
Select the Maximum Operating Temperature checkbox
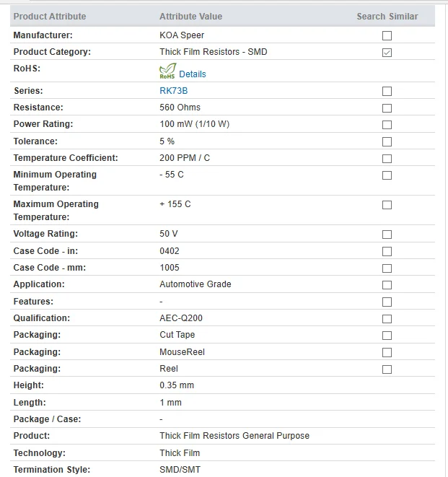pos(387,205)
